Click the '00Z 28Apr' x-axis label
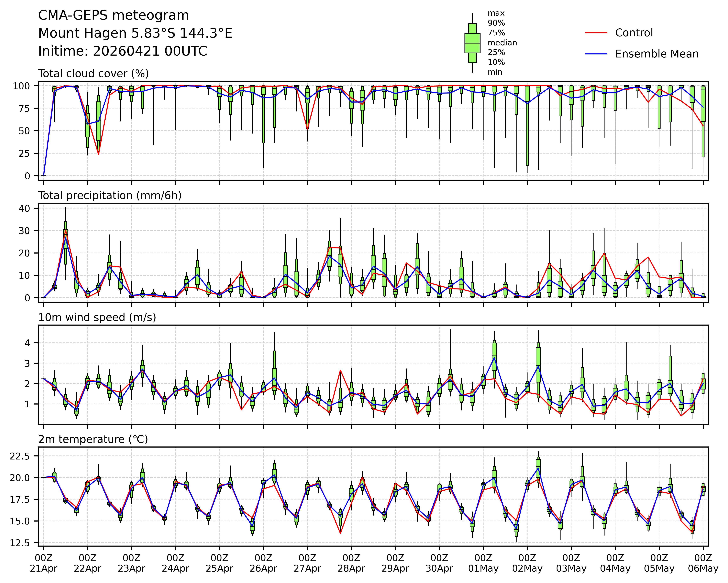728x583 pixels. pyautogui.click(x=351, y=563)
